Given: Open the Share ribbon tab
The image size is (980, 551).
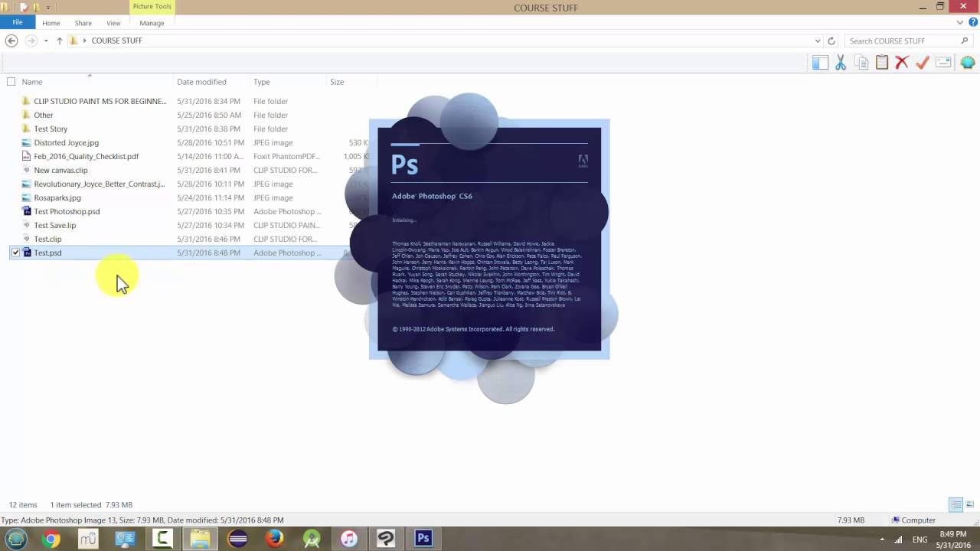Looking at the screenshot, I should coord(83,23).
